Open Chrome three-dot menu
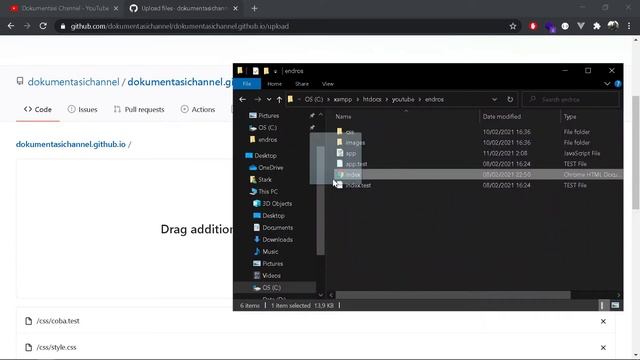This screenshot has width=640, height=360. pos(629,26)
